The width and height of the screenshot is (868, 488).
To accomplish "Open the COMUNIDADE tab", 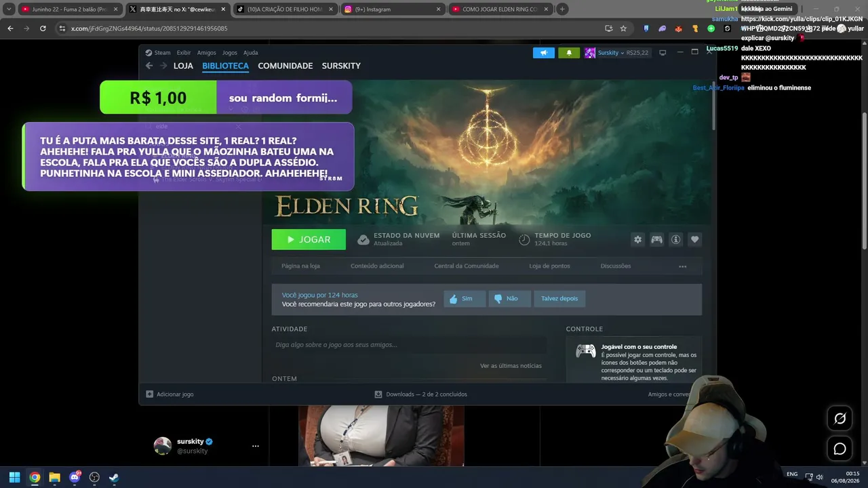I will point(285,66).
